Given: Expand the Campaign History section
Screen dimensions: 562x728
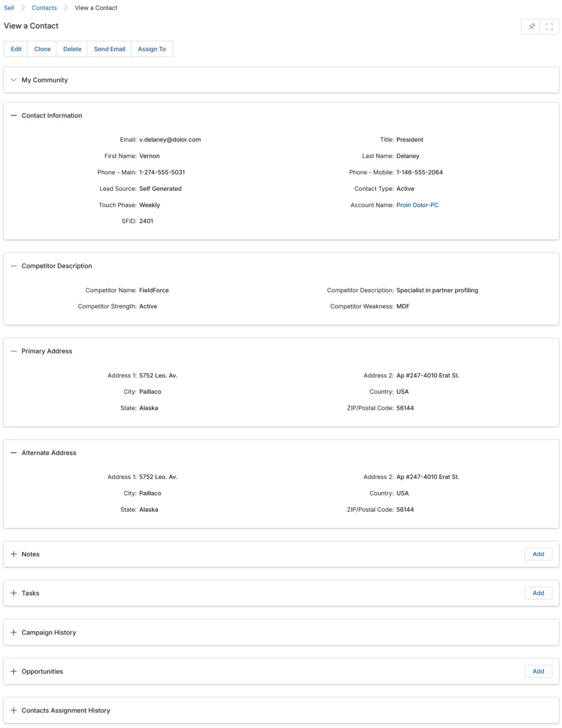Looking at the screenshot, I should (x=14, y=632).
